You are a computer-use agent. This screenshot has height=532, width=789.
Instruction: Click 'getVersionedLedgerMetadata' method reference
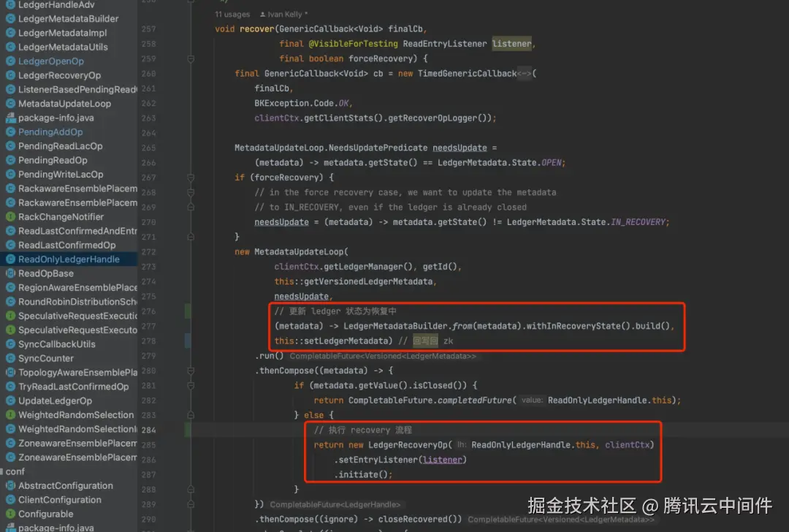(368, 281)
